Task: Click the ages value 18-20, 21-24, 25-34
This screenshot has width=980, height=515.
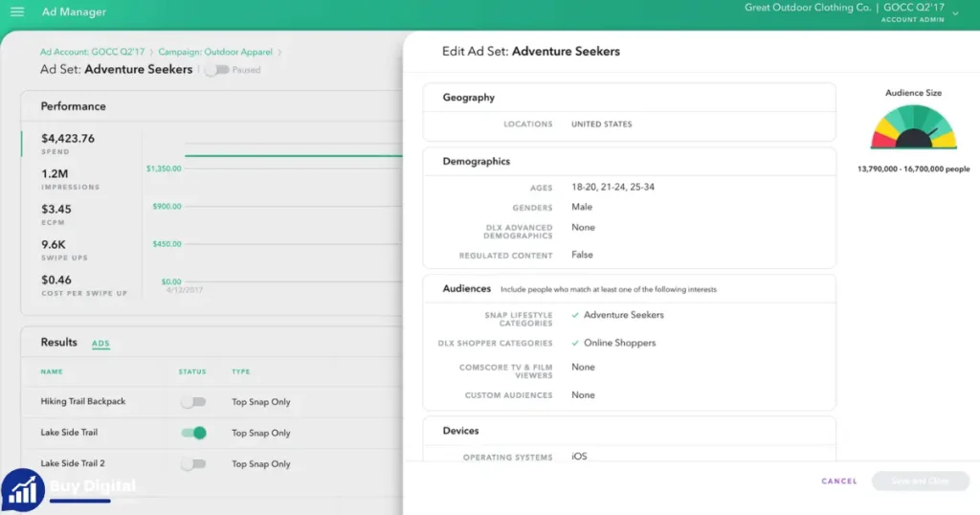Action: pos(612,187)
